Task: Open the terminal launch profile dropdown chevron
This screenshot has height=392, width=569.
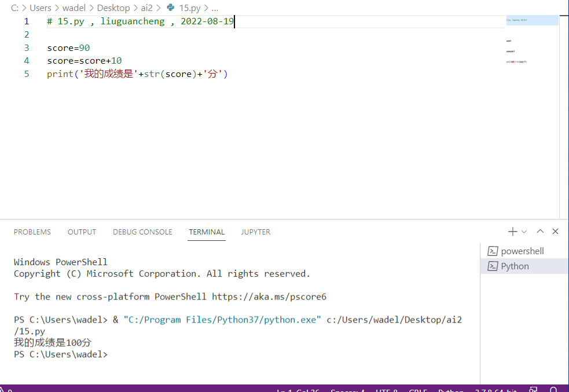Action: pyautogui.click(x=524, y=232)
